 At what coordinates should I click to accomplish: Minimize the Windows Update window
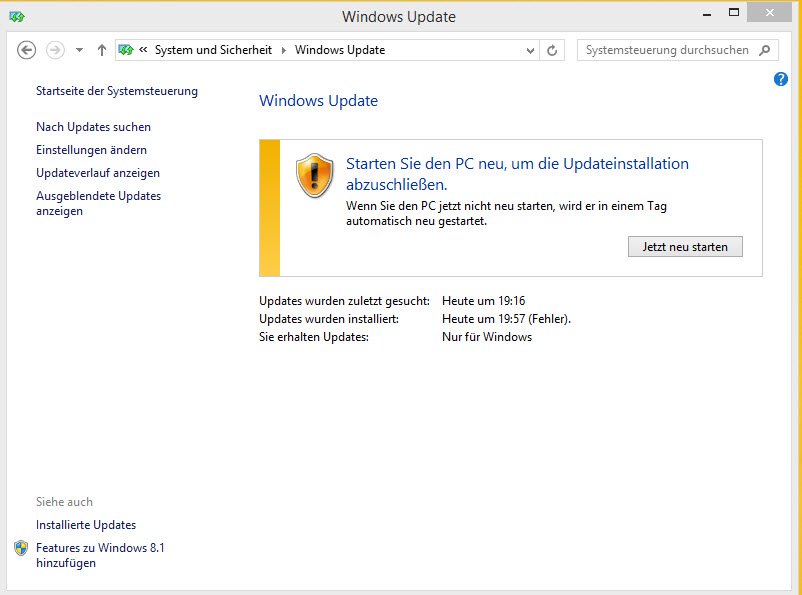(x=707, y=13)
